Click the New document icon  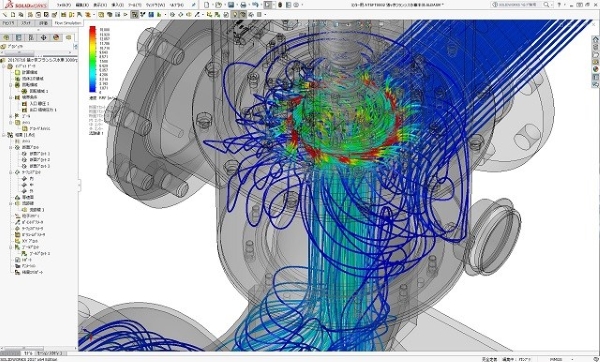[207, 5]
